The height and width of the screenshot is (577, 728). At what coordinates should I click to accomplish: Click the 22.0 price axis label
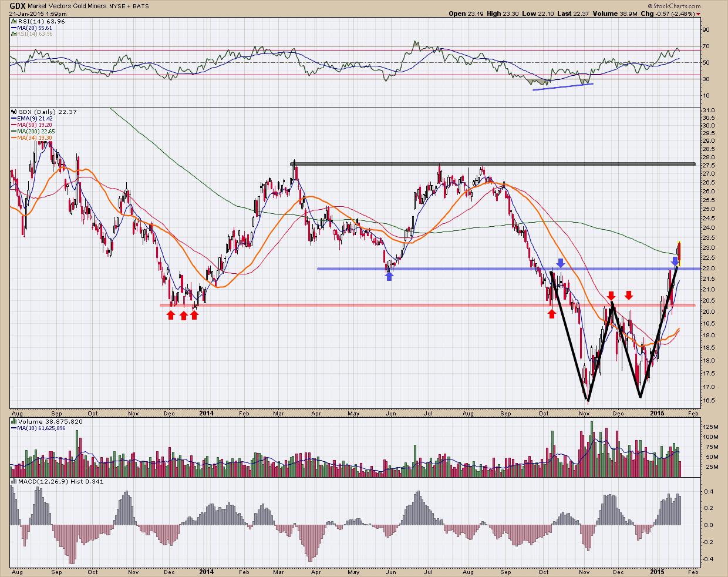708,269
